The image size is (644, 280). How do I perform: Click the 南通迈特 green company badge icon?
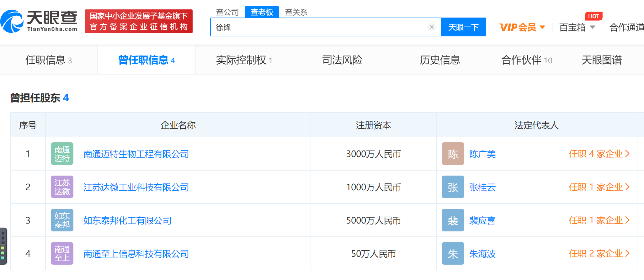pyautogui.click(x=62, y=154)
